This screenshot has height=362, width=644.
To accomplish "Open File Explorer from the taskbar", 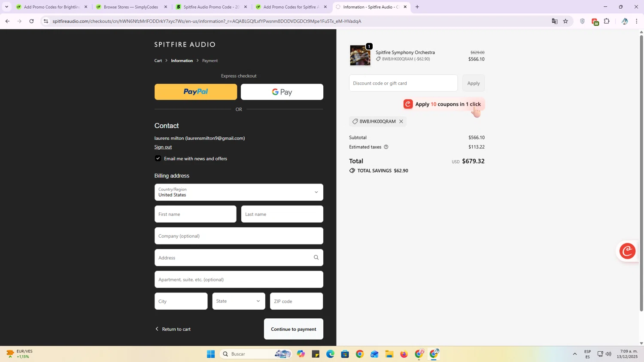I will [x=389, y=354].
